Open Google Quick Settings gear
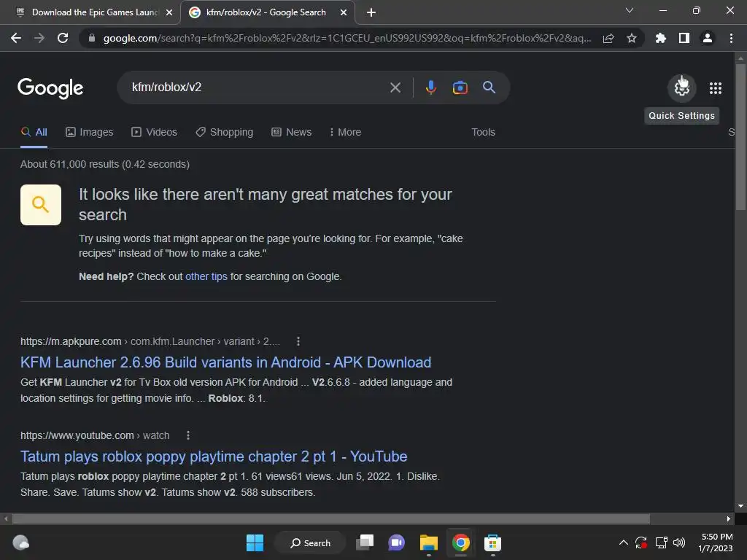Viewport: 747px width, 560px height. [682, 88]
